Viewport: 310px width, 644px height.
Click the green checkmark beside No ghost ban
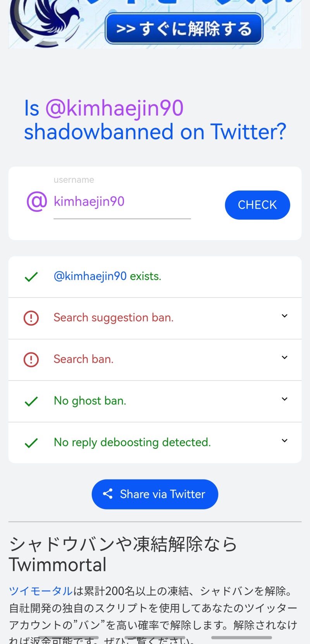[31, 401]
